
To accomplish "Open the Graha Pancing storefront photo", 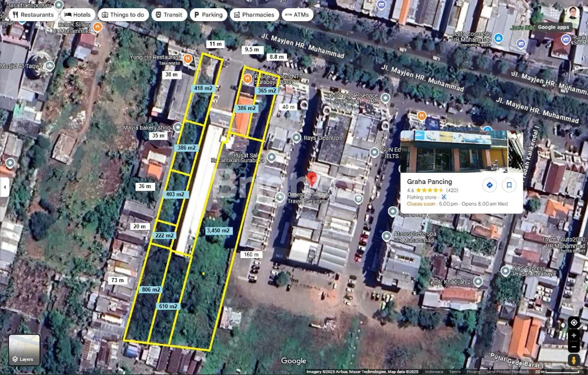I will (453, 151).
